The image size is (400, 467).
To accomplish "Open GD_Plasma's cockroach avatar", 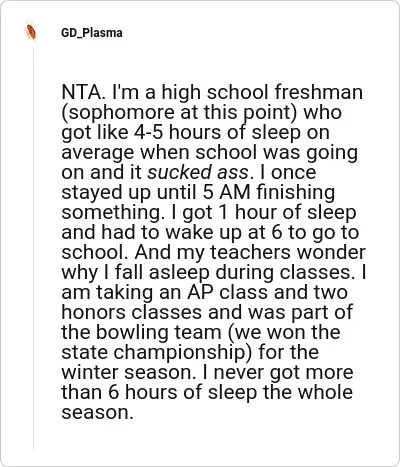I will click(x=30, y=32).
